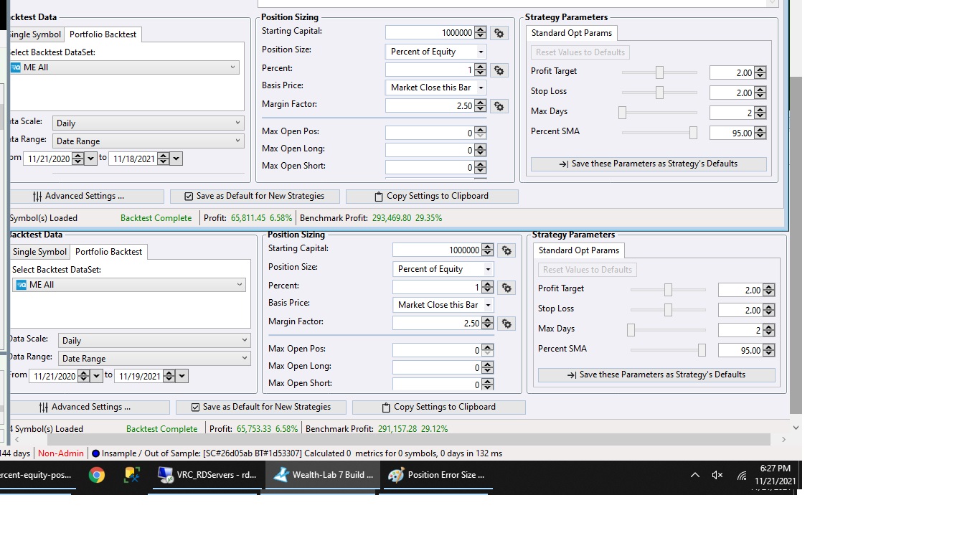Image resolution: width=980 pixels, height=551 pixels.
Task: Switch to Single Symbol tab in lower panel
Action: 39,252
